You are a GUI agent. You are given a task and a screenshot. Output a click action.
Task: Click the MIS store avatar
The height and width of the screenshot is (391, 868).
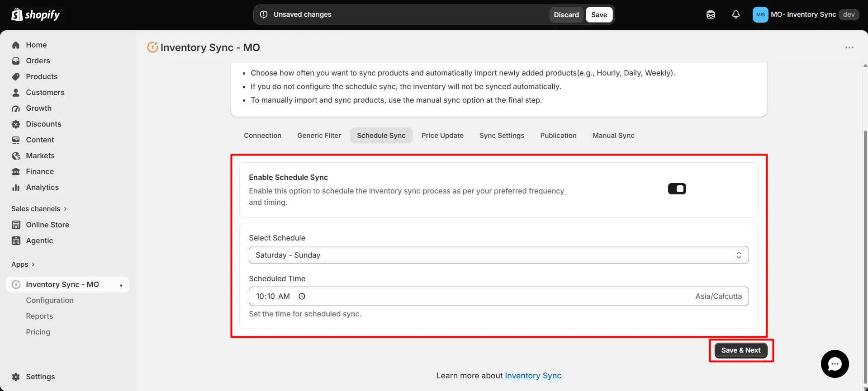coord(760,14)
